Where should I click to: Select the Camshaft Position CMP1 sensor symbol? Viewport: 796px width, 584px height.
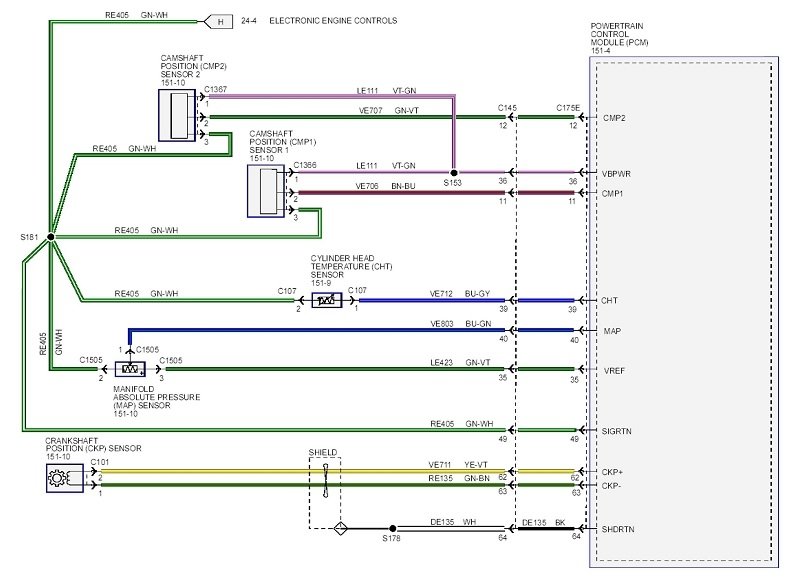click(x=266, y=191)
